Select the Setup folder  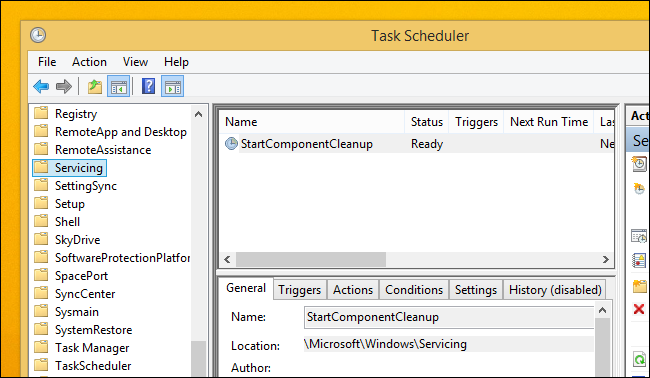[70, 204]
